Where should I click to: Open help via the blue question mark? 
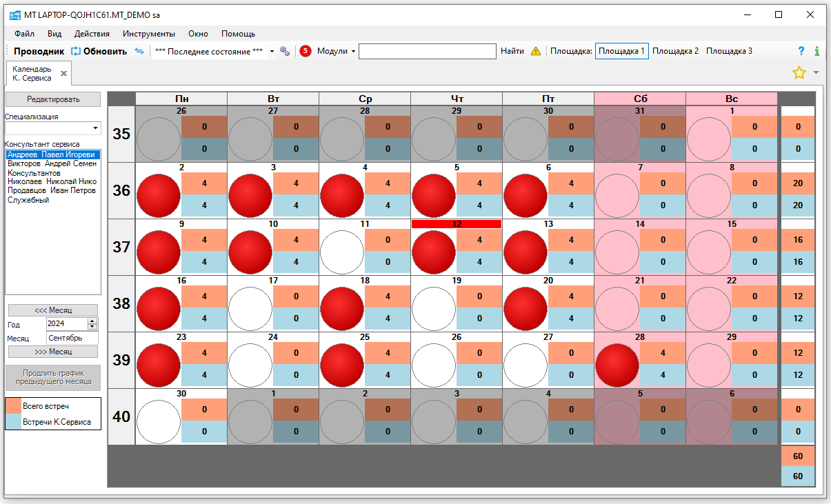(x=801, y=51)
